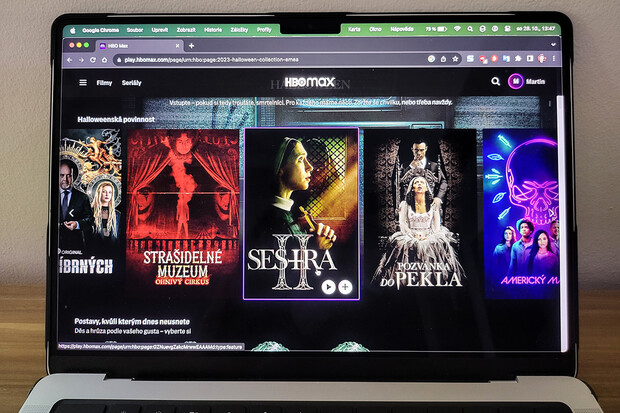The height and width of the screenshot is (413, 620).
Task: Click the Google icon in the address bar
Action: pos(431,59)
